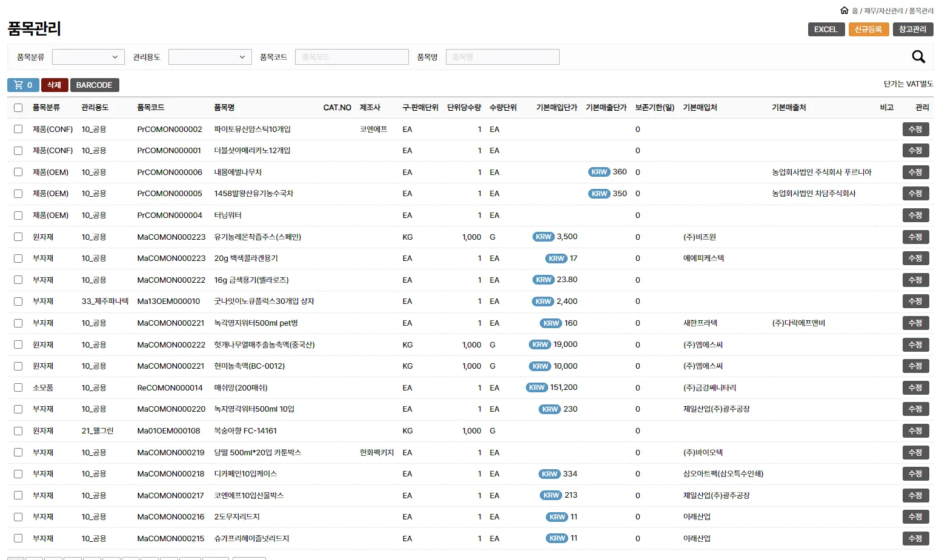The image size is (939, 560).
Task: Click 수정 on the 매쉬망(200매쉬) row
Action: 915,387
